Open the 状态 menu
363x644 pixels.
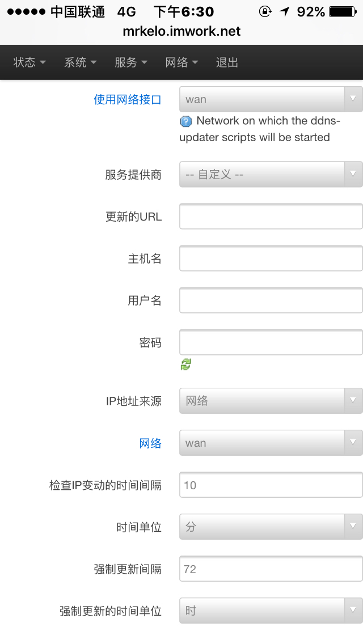click(x=29, y=62)
